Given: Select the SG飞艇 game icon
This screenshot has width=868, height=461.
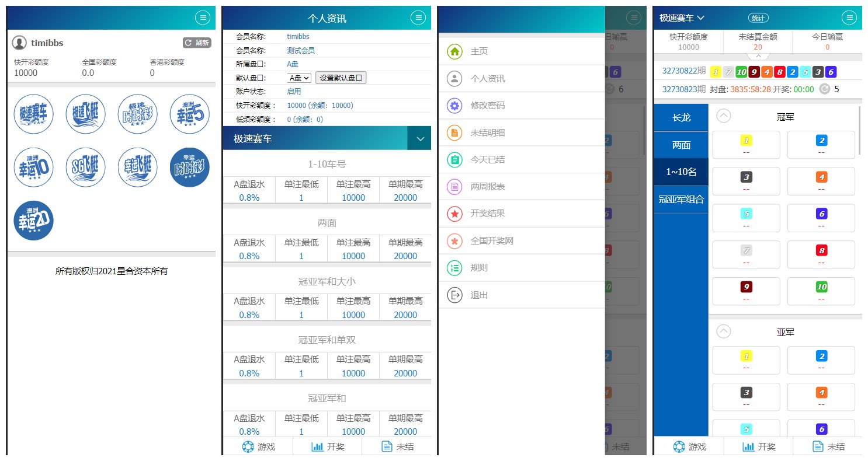Looking at the screenshot, I should tap(86, 167).
